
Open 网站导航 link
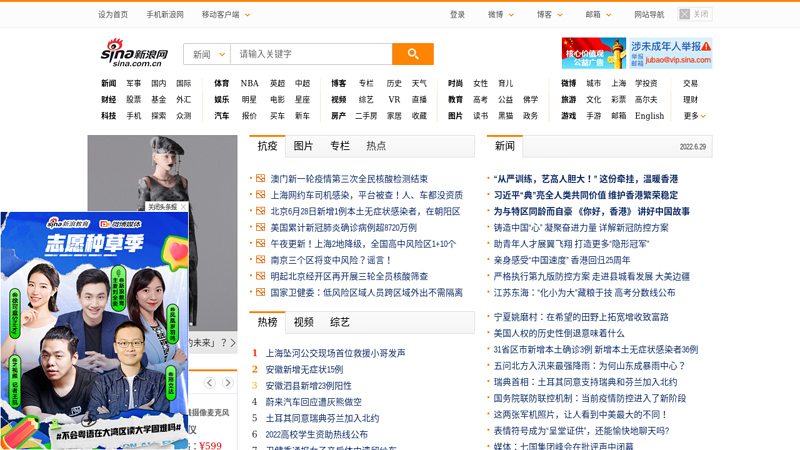(x=649, y=15)
